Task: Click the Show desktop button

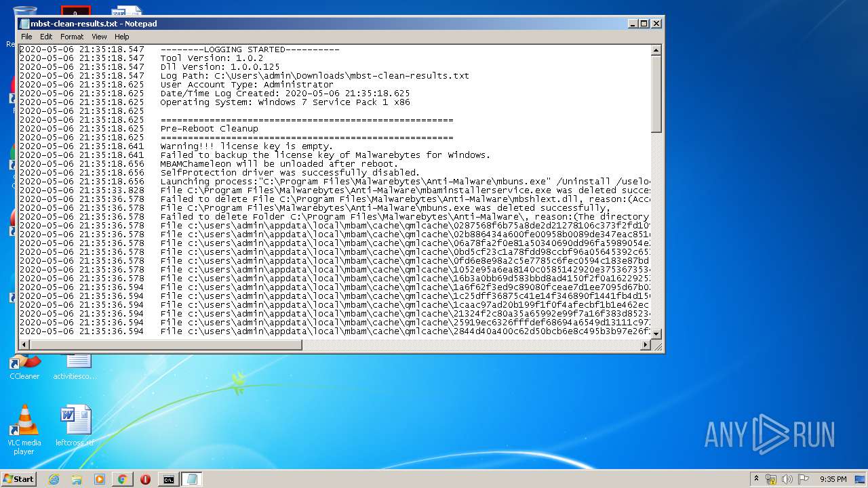Action: tap(861, 479)
